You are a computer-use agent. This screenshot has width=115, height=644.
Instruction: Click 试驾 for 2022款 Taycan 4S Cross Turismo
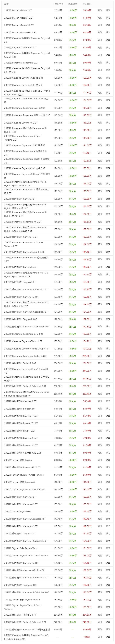108,490
